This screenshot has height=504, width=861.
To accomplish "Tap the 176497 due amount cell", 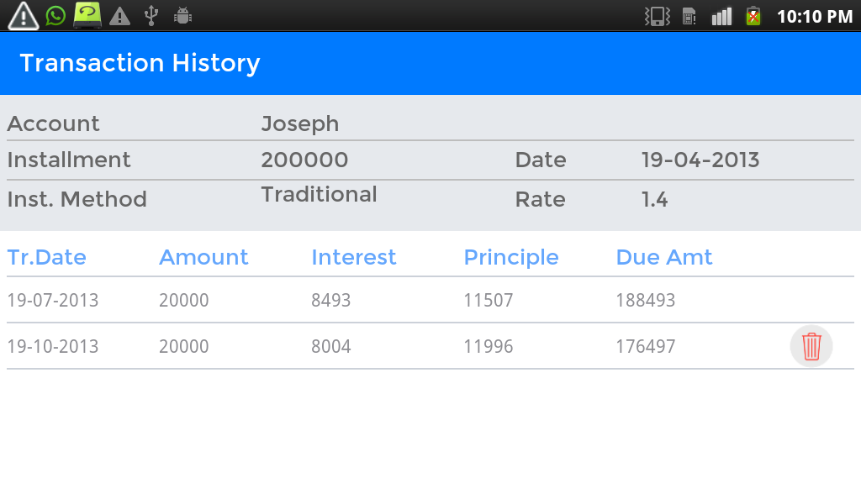I will click(645, 346).
